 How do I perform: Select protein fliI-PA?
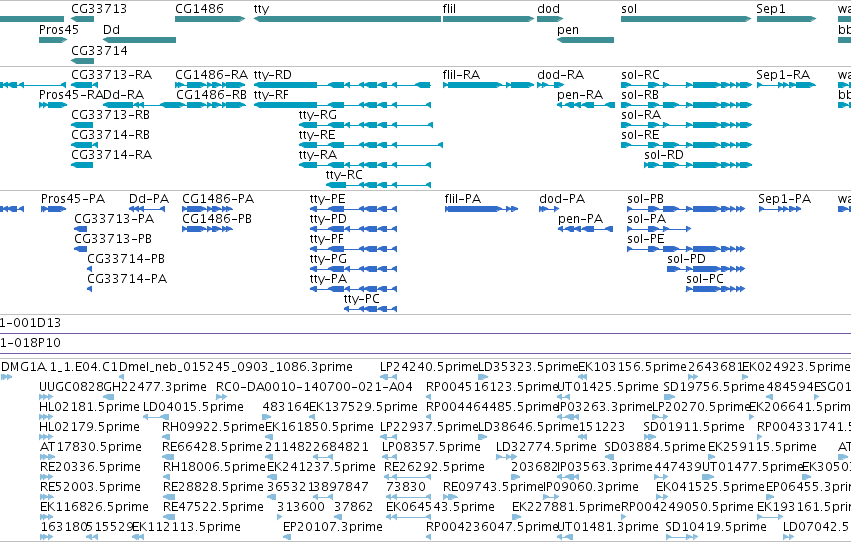[481, 209]
